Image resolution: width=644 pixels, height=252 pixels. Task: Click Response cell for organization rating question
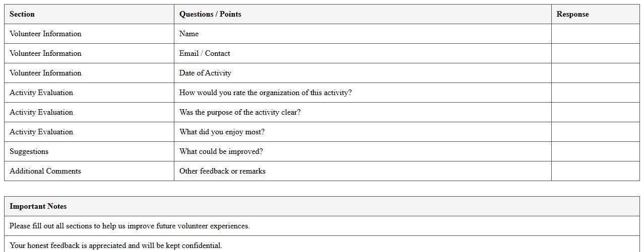(x=595, y=93)
